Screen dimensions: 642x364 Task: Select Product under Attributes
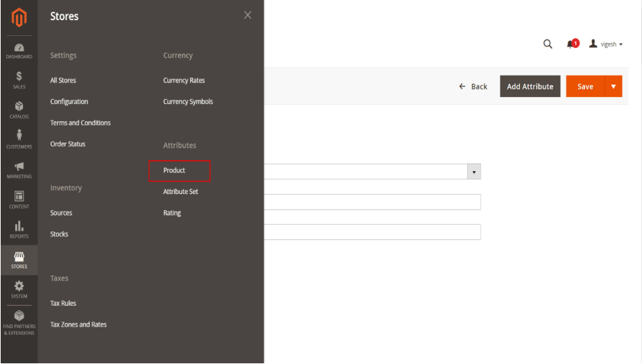174,171
